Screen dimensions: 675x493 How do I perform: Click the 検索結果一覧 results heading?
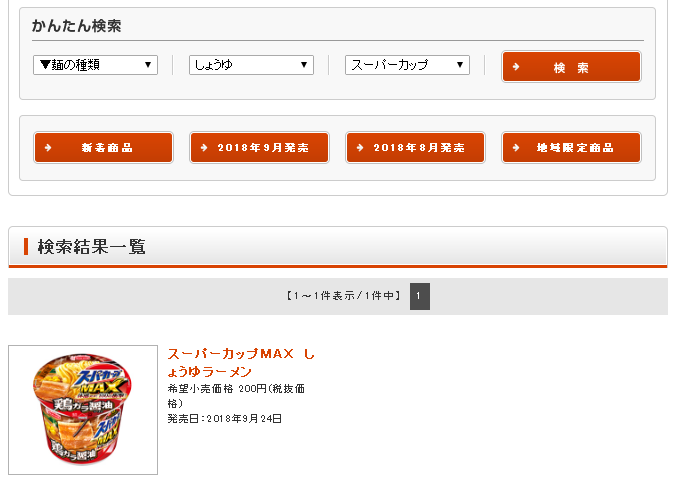click(x=91, y=247)
